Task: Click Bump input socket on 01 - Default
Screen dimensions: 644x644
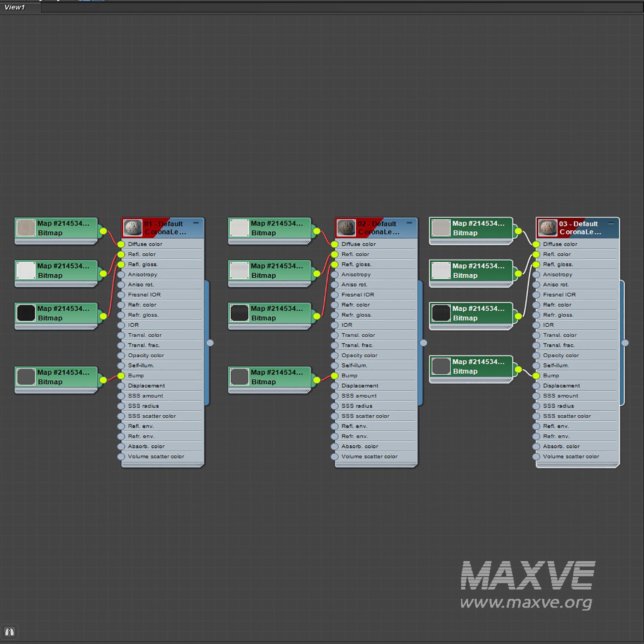Action: click(121, 376)
